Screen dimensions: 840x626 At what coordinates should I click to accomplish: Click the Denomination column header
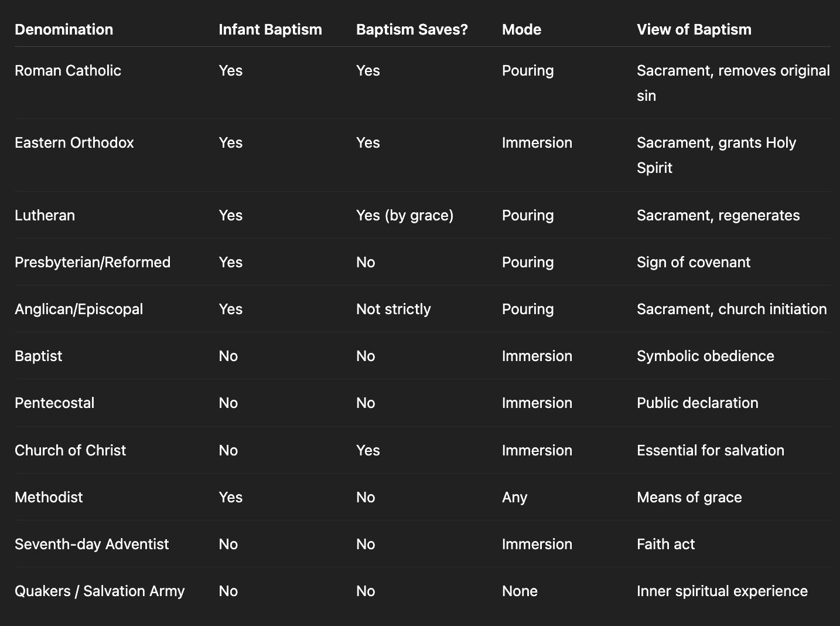pos(64,29)
